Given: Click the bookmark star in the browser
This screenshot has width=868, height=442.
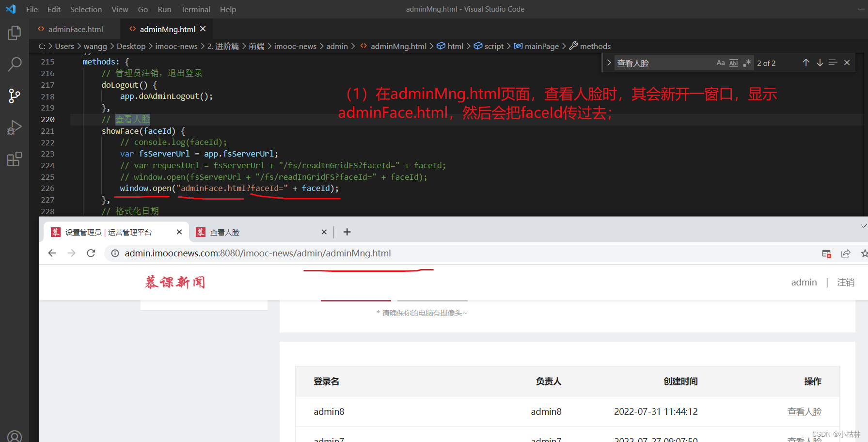Looking at the screenshot, I should click(x=864, y=253).
